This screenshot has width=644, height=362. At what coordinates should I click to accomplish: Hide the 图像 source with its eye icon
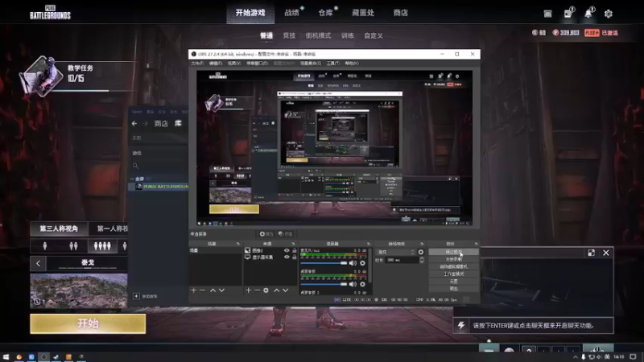(x=287, y=250)
